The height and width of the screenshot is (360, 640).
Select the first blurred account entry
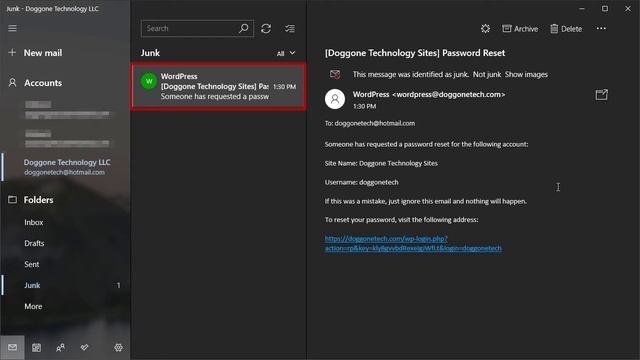(x=67, y=109)
